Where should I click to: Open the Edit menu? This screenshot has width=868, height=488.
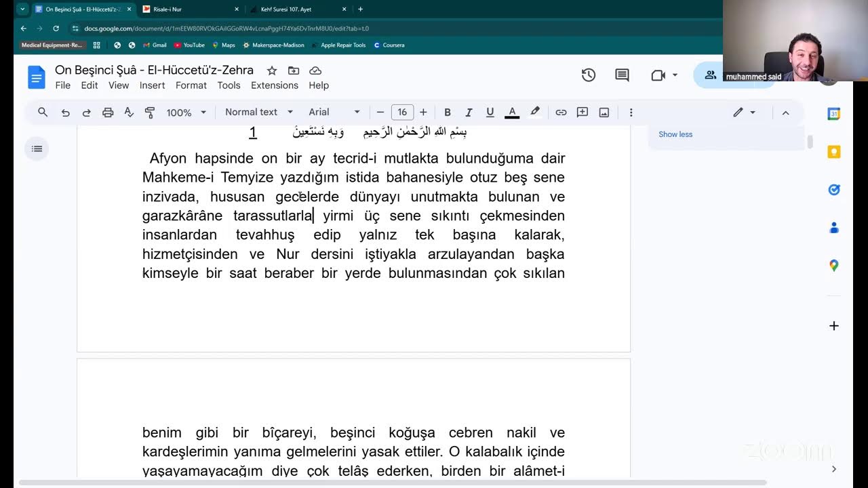tap(90, 85)
